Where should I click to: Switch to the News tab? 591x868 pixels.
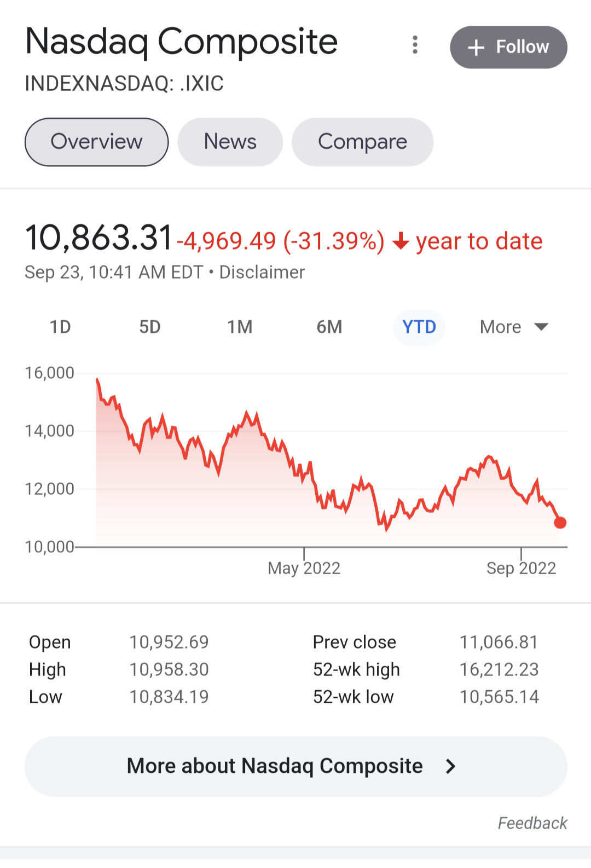coord(230,142)
